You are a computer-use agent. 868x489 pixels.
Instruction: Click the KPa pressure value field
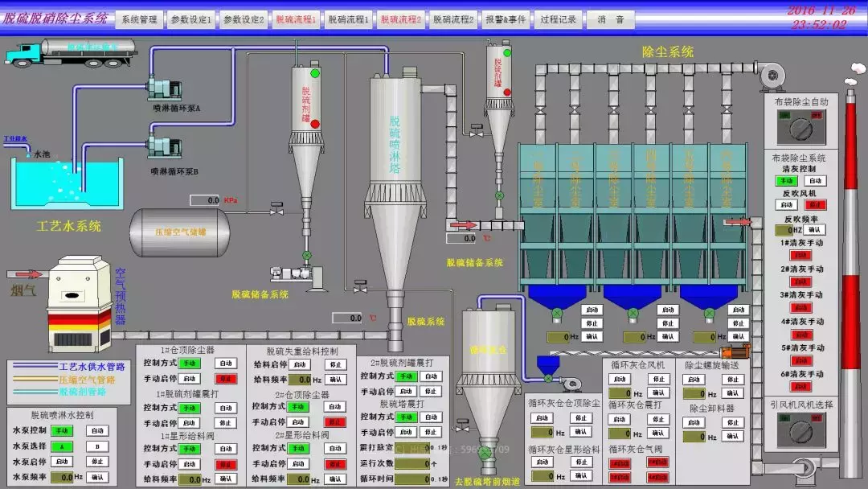point(205,200)
